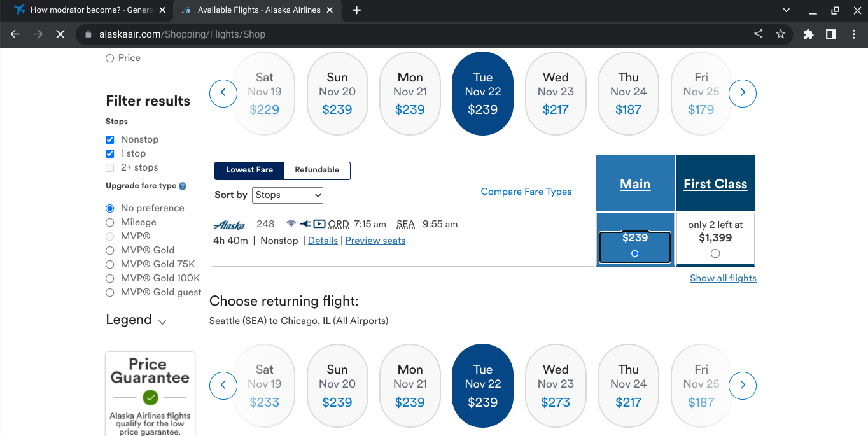868x436 pixels.
Task: Click the Price Guarantee badge
Action: tap(150, 393)
